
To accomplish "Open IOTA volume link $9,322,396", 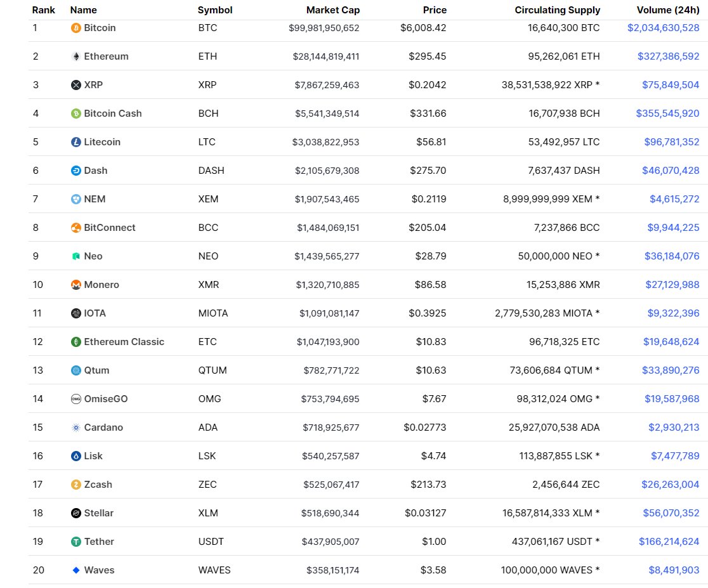I will pyautogui.click(x=673, y=313).
